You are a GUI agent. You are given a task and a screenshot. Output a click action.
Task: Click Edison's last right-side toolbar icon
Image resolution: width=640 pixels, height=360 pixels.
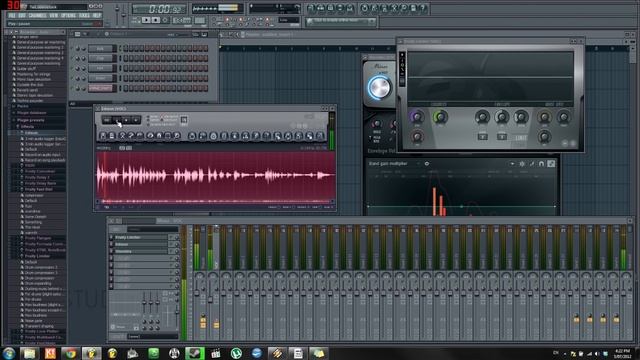click(320, 136)
